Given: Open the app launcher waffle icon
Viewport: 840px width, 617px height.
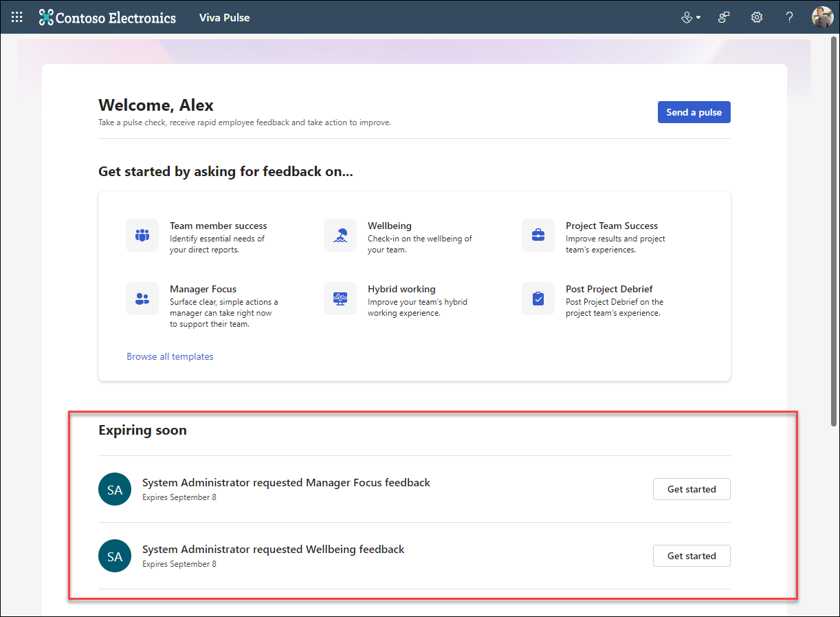Looking at the screenshot, I should pos(17,17).
